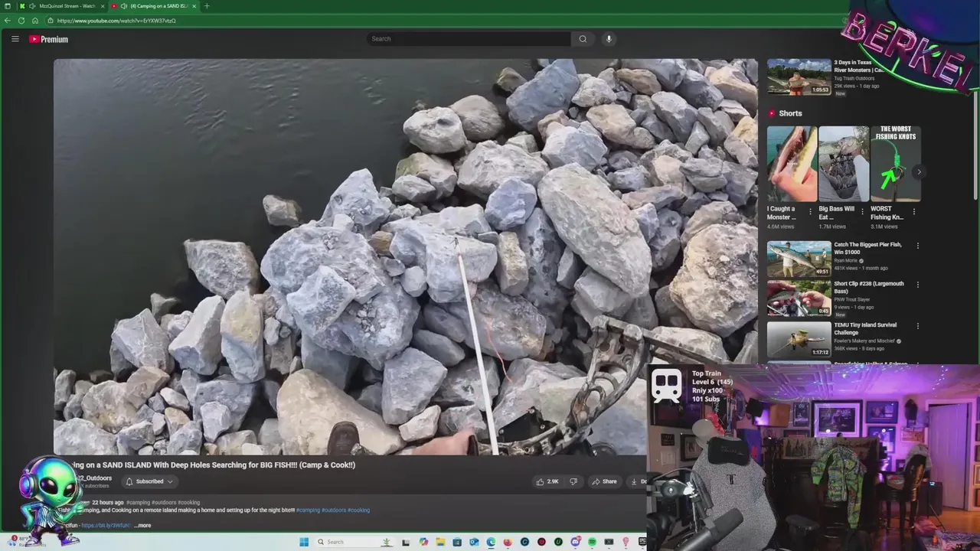Screen dimensions: 980x551
Task: Open options for 'I Caught a Monster' short
Action: (x=811, y=212)
